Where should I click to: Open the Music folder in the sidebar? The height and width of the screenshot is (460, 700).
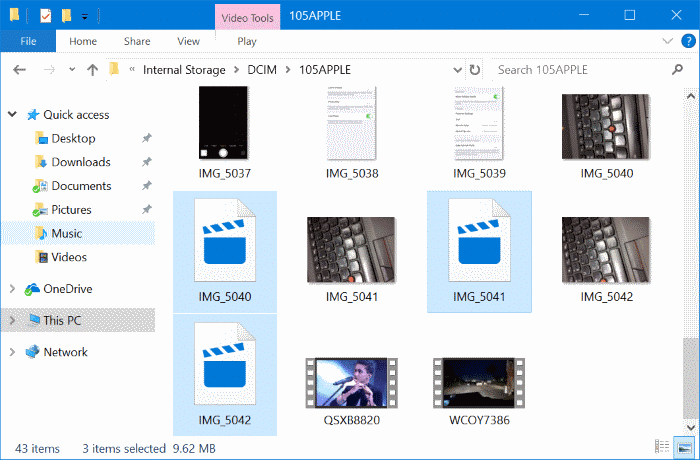tap(66, 233)
